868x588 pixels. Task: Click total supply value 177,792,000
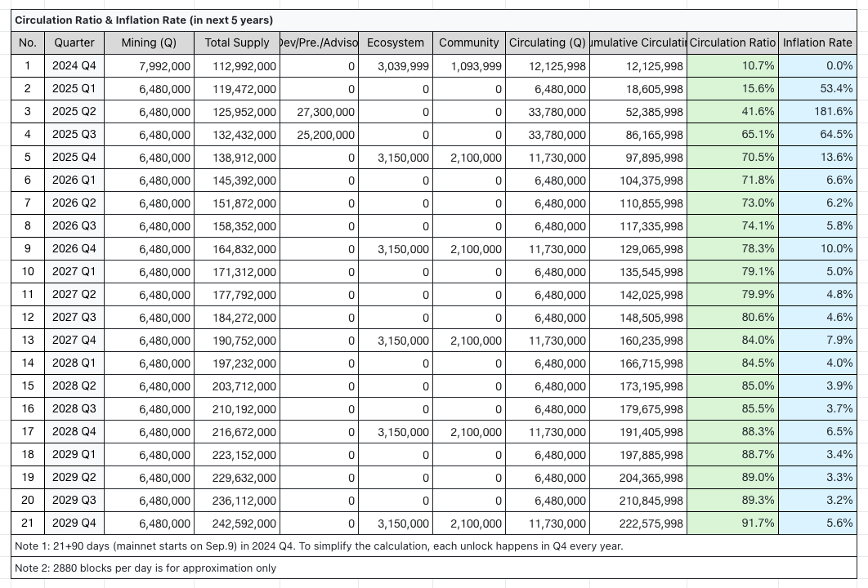(x=237, y=294)
